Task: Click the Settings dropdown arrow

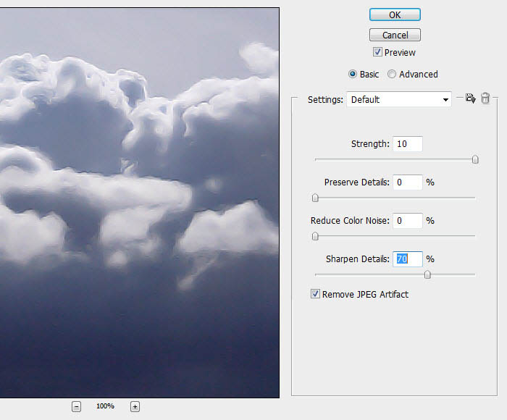Action: click(x=445, y=100)
